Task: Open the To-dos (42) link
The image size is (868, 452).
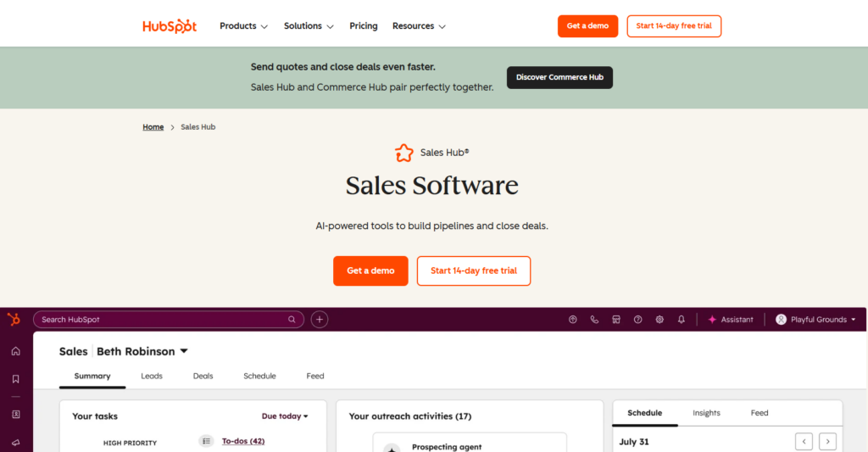Action: tap(243, 441)
